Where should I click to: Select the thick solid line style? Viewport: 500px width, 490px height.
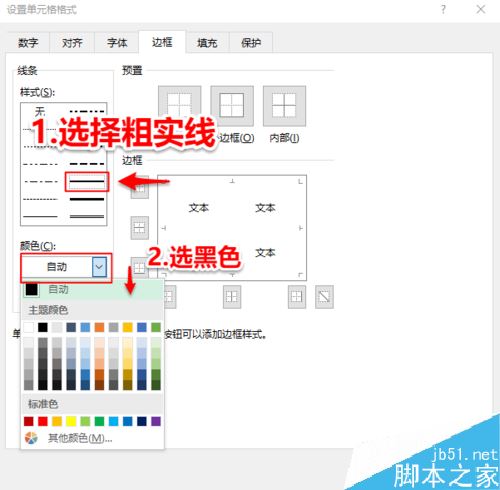(x=87, y=199)
